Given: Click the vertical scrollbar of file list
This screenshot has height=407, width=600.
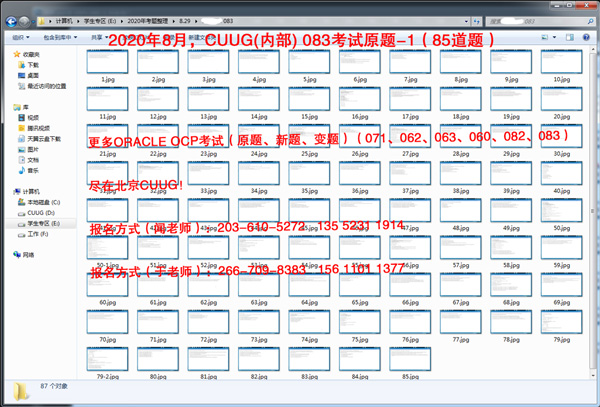Looking at the screenshot, I should click(593, 212).
